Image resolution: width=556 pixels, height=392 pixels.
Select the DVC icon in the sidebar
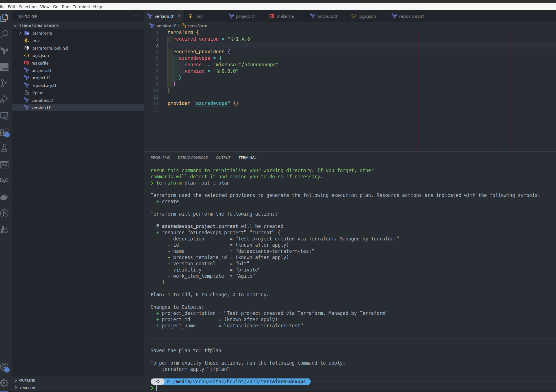point(5,181)
